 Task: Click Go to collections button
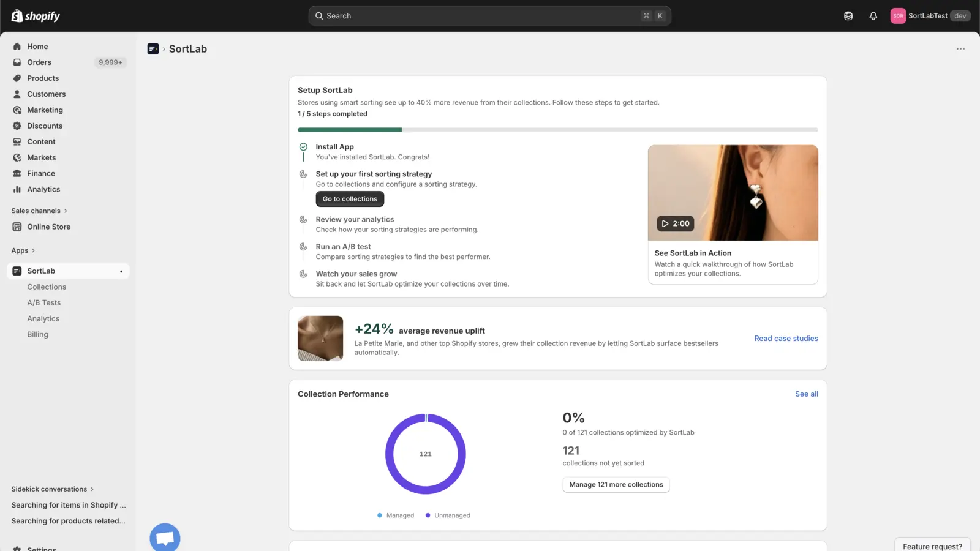click(x=350, y=199)
